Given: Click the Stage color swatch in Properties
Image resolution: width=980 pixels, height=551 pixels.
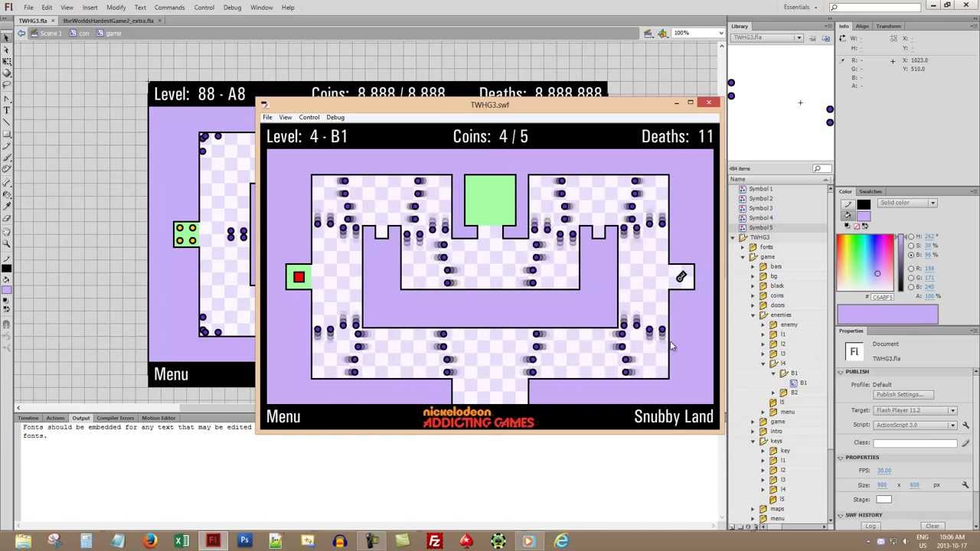Looking at the screenshot, I should pyautogui.click(x=884, y=499).
